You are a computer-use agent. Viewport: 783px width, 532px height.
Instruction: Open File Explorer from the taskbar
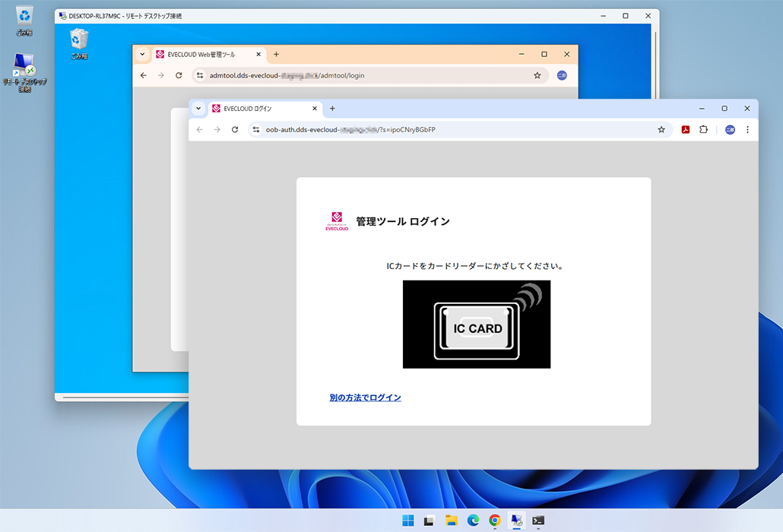[452, 521]
